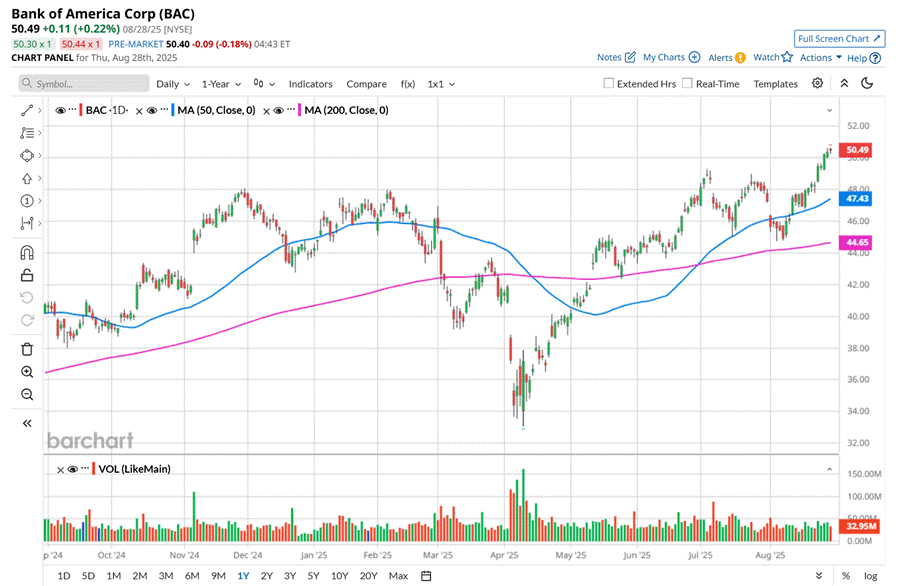Open the Compare menu
This screenshot has height=586, width=903.
(x=366, y=84)
